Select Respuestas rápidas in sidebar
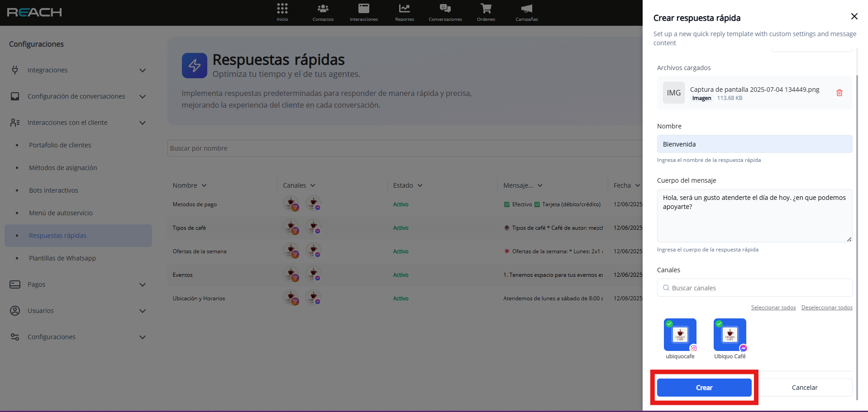 pos(78,236)
